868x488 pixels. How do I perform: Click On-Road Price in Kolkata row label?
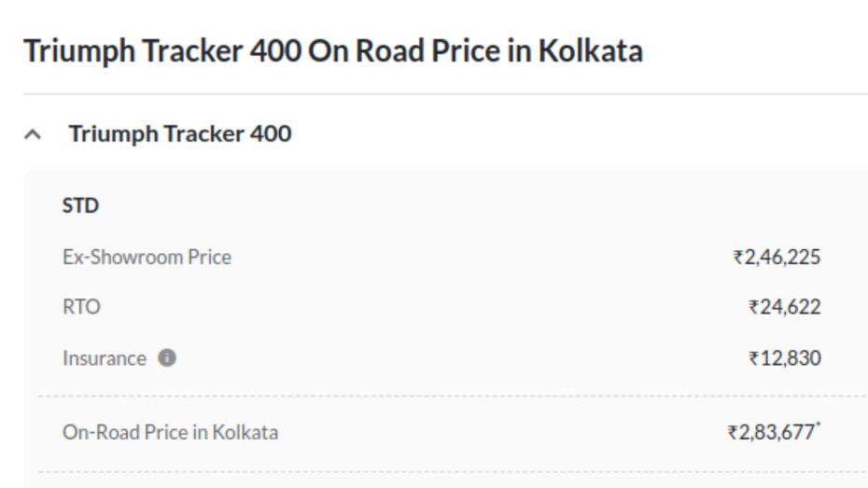[x=170, y=432]
